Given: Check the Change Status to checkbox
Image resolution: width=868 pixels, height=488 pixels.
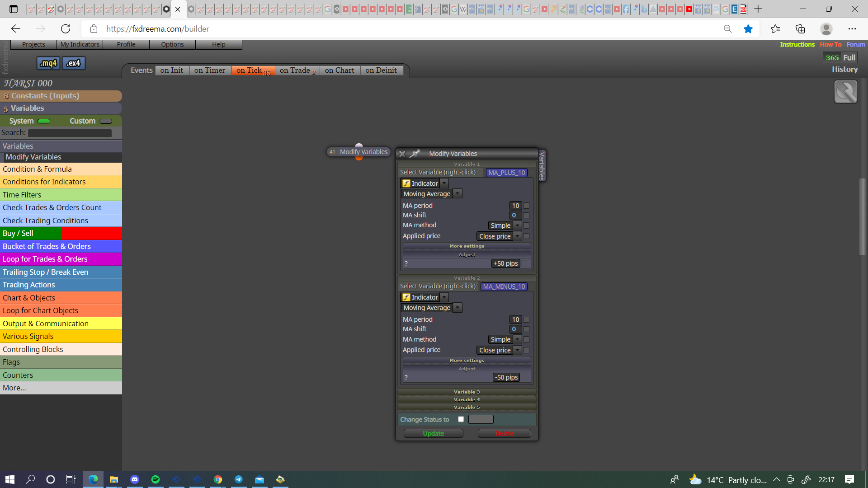Looking at the screenshot, I should coord(461,419).
